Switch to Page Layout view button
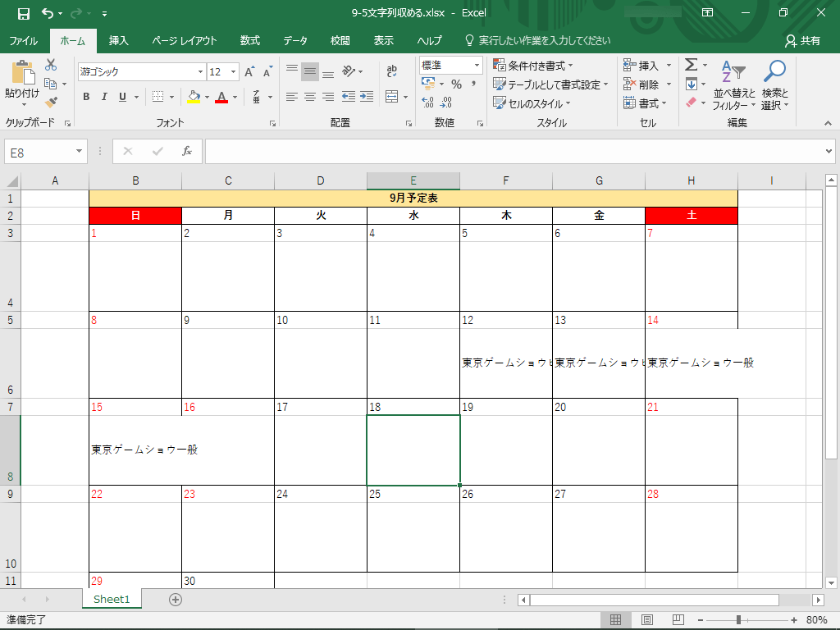 tap(646, 620)
